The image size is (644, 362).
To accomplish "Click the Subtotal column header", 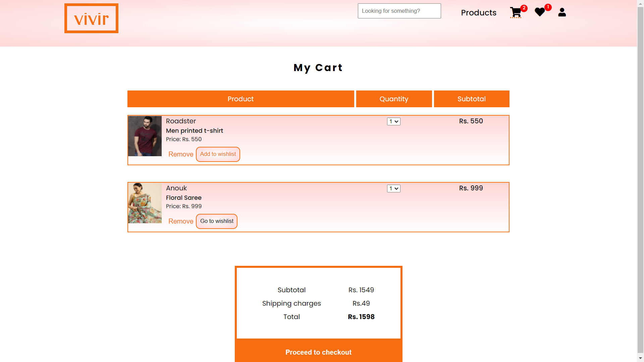I will pyautogui.click(x=472, y=99).
